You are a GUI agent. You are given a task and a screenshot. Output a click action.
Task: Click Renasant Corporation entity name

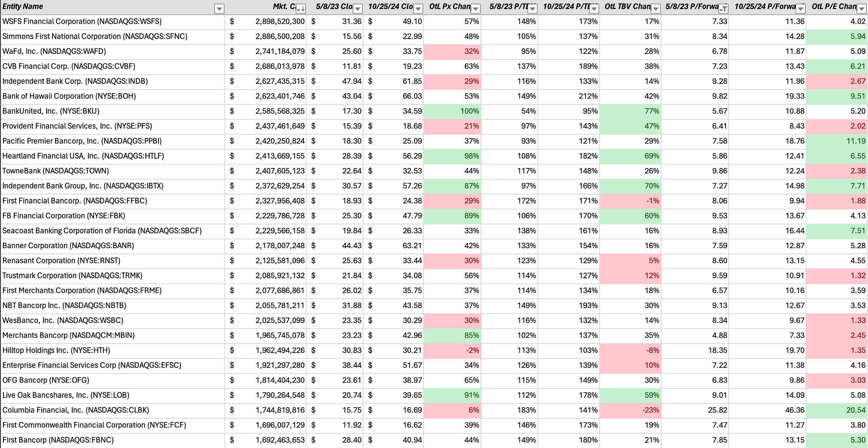coord(61,261)
